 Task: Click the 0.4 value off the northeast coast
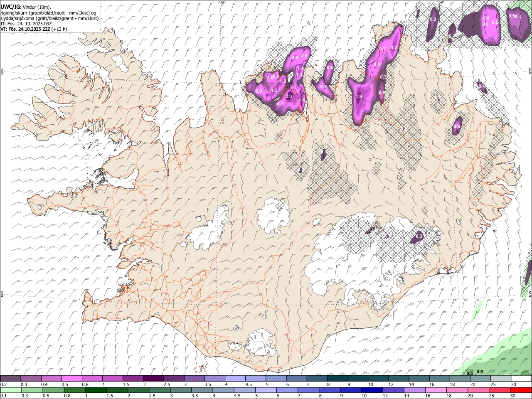pos(481,86)
